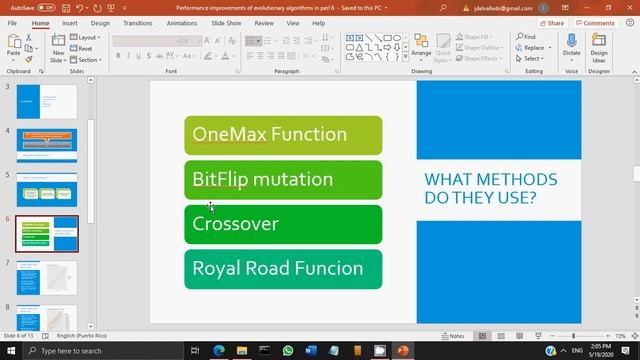
Task: Open the Ribbon Display Options icon
Action: pyautogui.click(x=565, y=8)
